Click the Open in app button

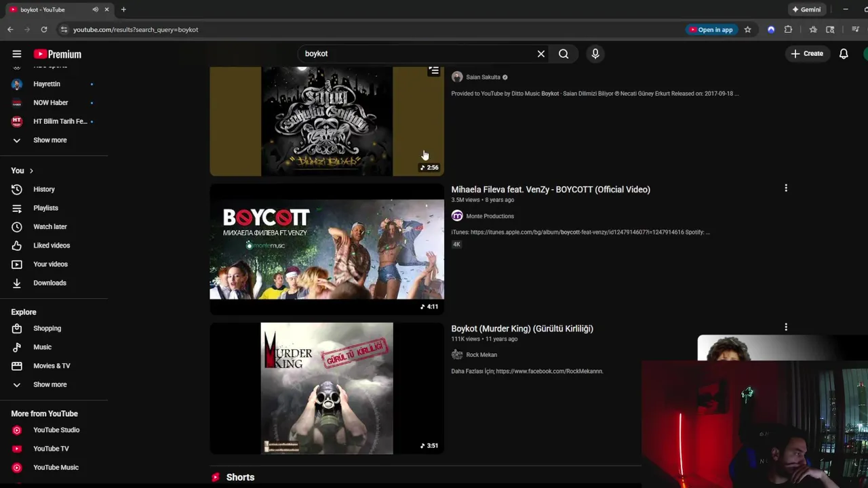click(x=711, y=30)
